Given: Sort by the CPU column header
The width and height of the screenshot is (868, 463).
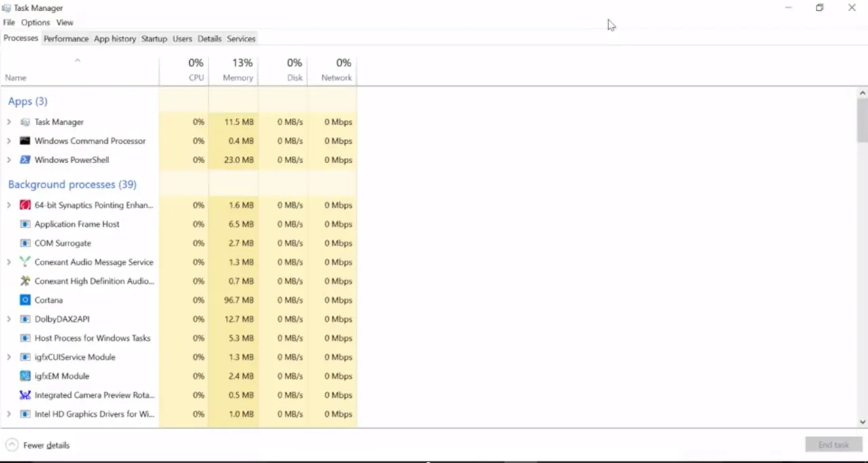Looking at the screenshot, I should [184, 70].
